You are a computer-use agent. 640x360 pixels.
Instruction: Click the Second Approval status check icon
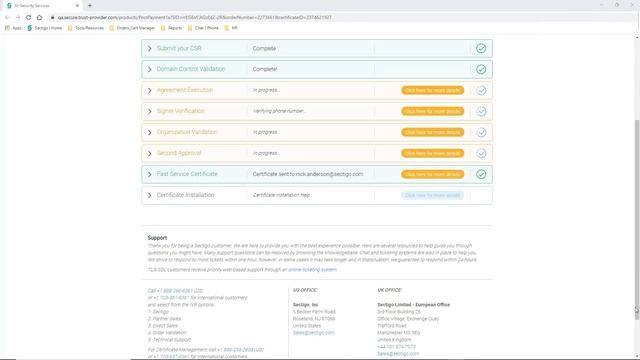point(481,153)
